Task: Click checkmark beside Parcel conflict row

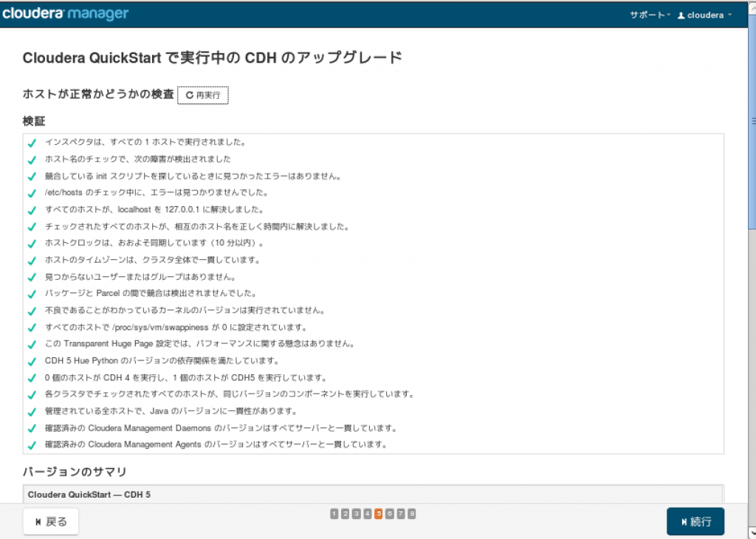Action: [x=32, y=294]
